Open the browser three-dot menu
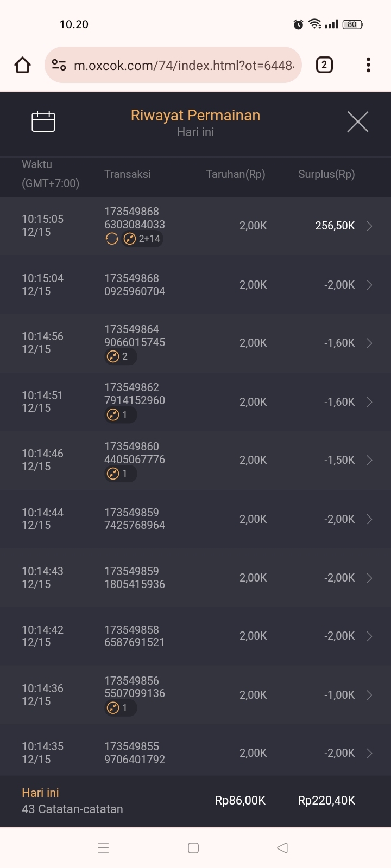The width and height of the screenshot is (391, 868). [368, 65]
